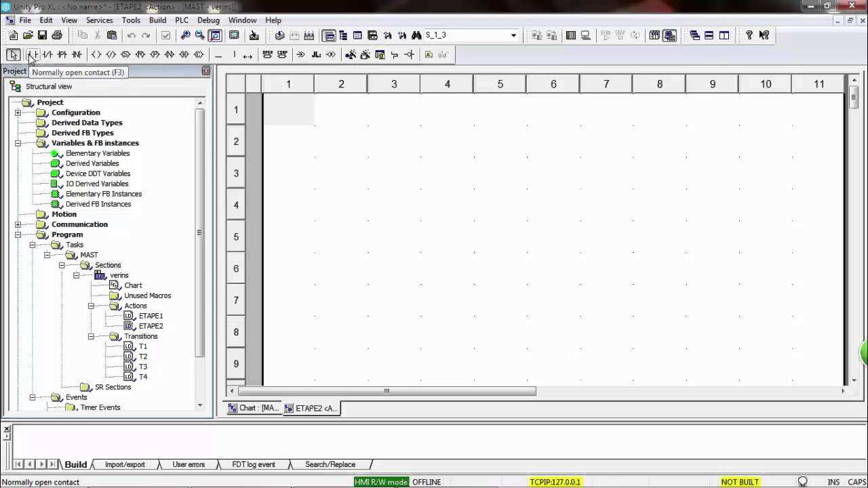Click the context help pointer icon
Image resolution: width=868 pixels, height=488 pixels.
[764, 35]
